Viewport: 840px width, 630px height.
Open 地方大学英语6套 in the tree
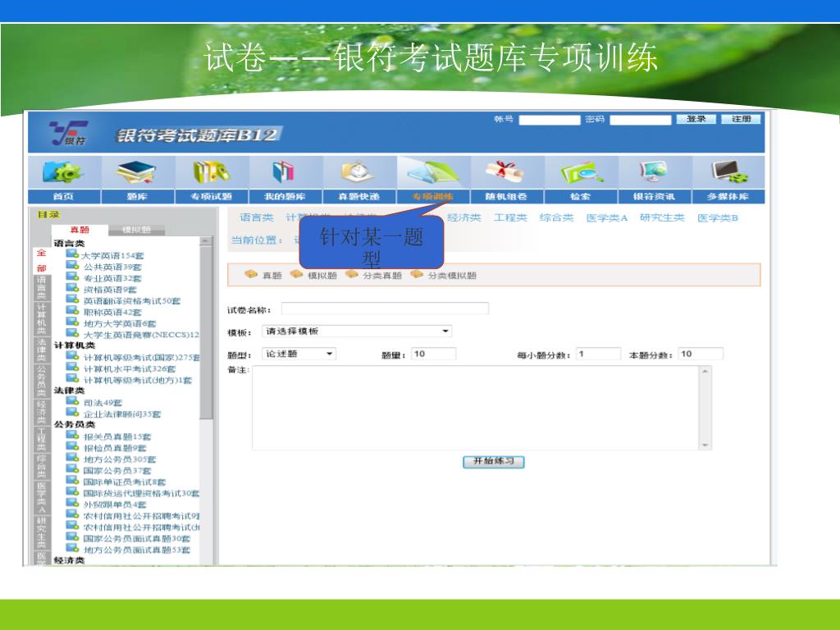[x=120, y=323]
